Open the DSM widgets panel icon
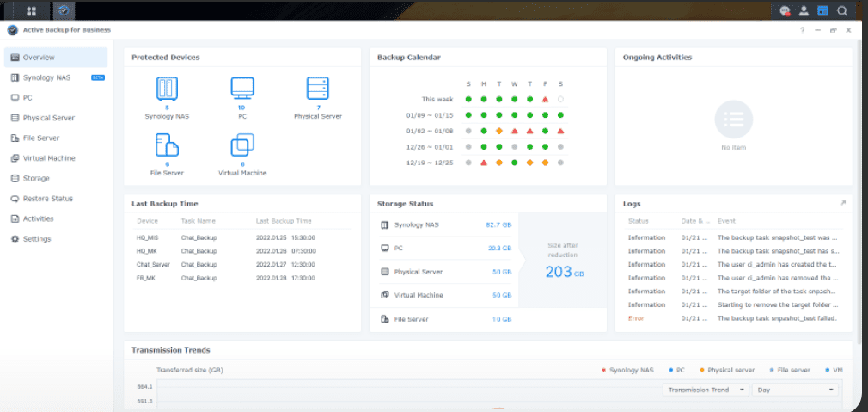 823,10
